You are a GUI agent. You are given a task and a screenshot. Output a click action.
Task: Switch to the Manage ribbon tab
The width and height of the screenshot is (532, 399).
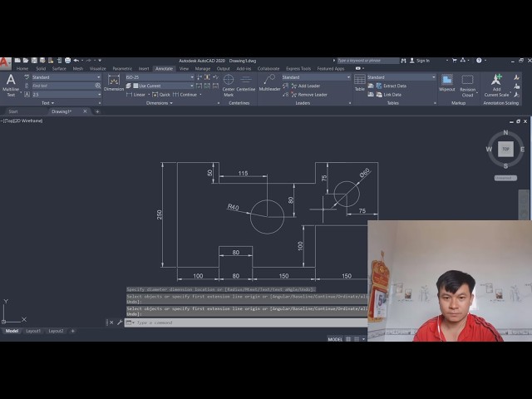(203, 68)
